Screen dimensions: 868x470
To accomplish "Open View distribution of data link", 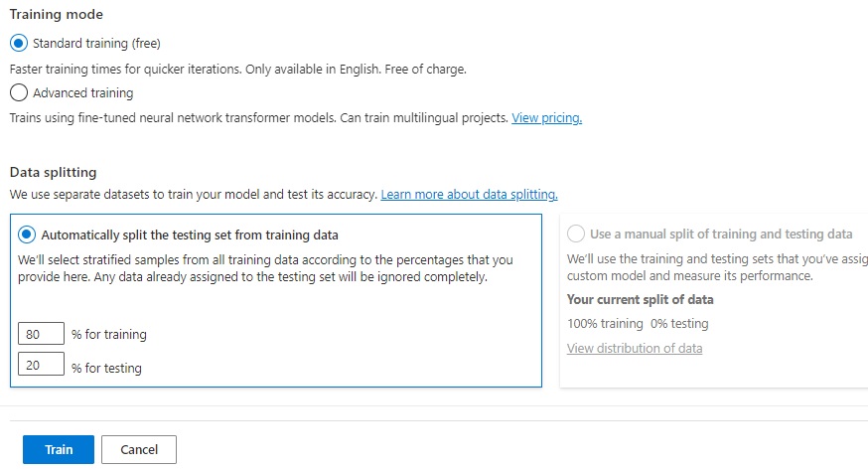I will [x=635, y=349].
